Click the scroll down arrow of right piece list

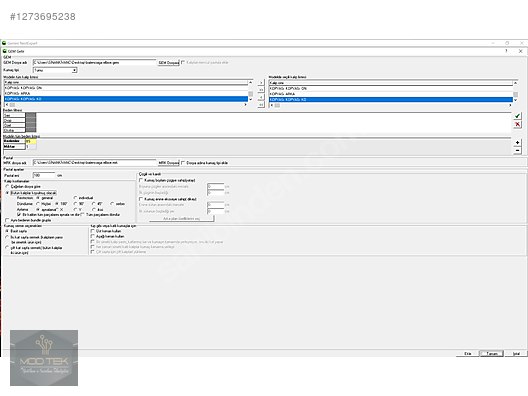click(516, 100)
